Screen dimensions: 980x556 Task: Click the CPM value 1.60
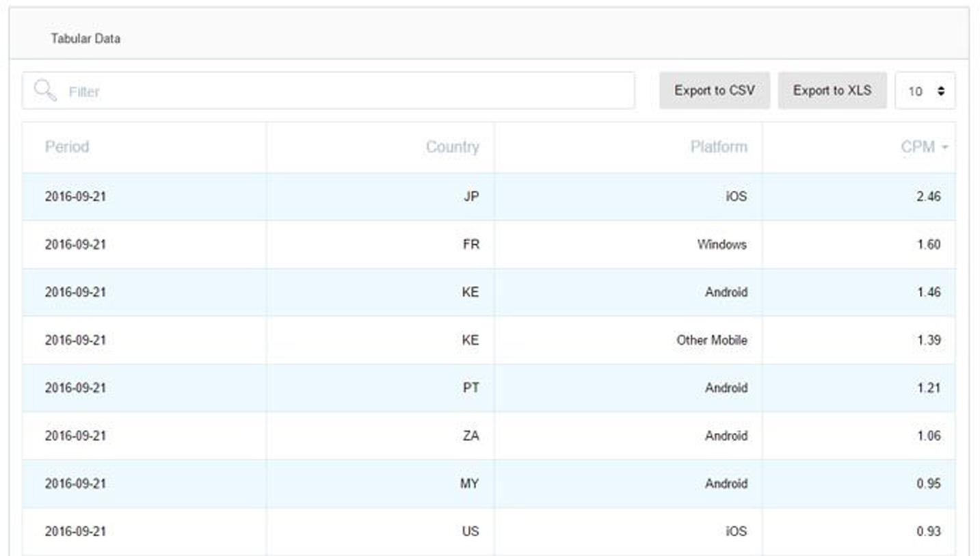point(929,244)
